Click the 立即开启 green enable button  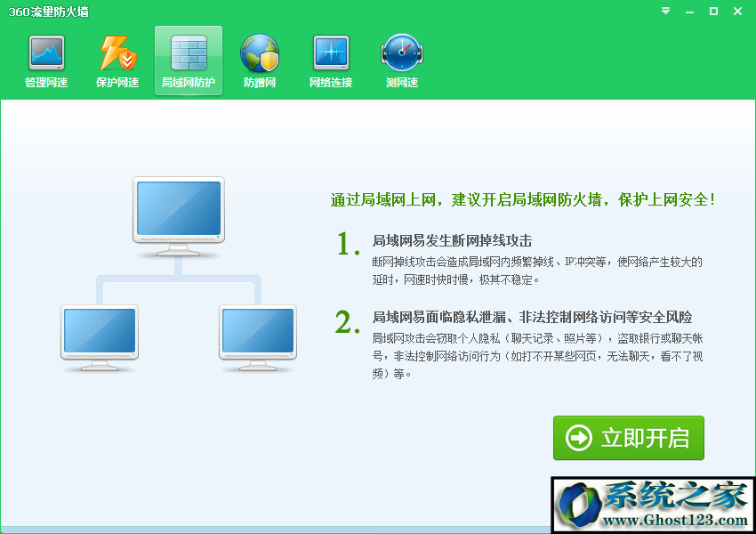(629, 438)
